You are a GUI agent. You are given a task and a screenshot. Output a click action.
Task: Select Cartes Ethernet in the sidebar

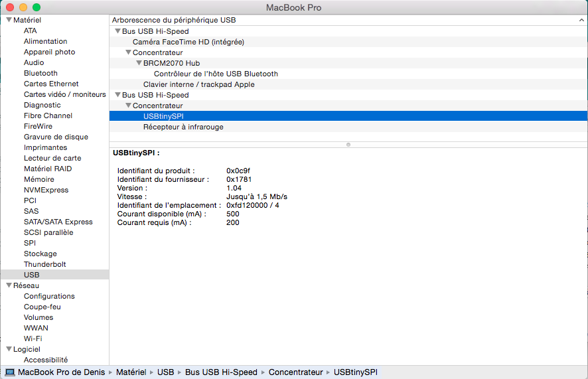tap(51, 84)
